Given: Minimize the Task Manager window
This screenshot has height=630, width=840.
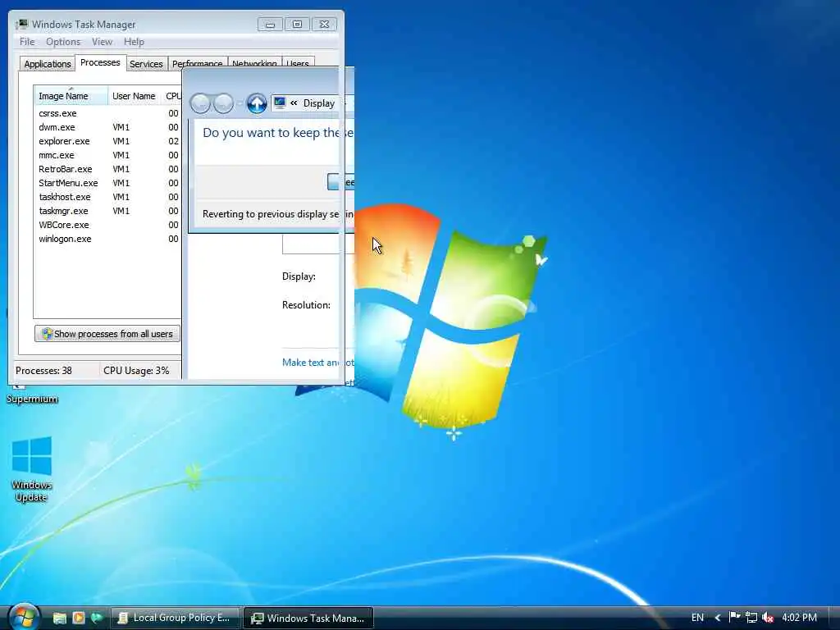Looking at the screenshot, I should tap(270, 25).
